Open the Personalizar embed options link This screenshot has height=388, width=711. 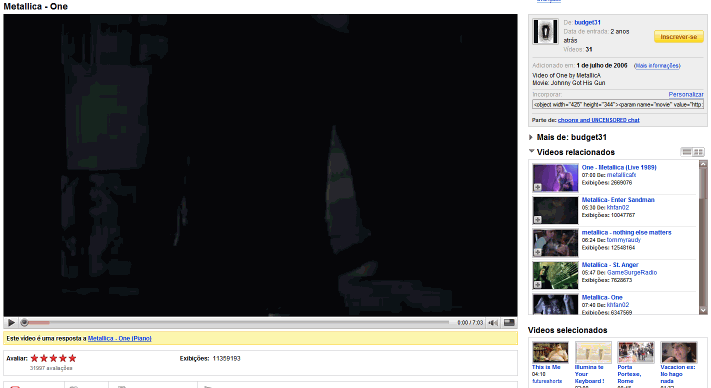686,94
